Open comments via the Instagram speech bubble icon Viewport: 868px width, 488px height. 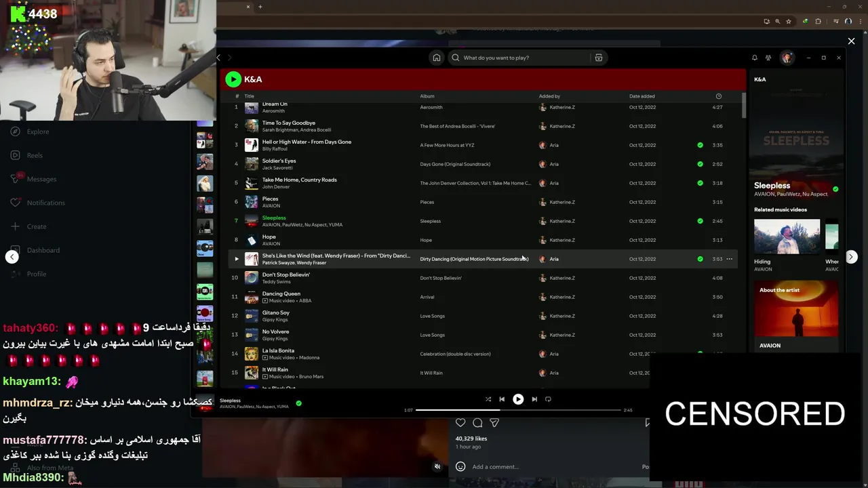(x=477, y=423)
